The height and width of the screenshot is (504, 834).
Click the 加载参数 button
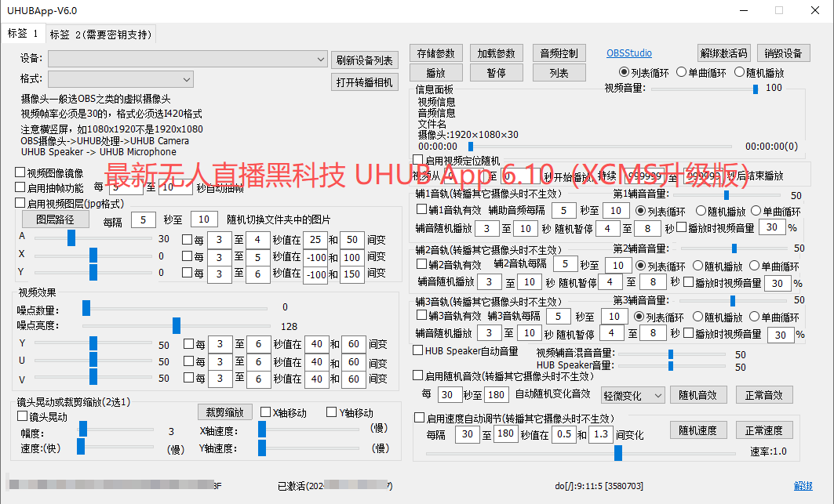[497, 53]
